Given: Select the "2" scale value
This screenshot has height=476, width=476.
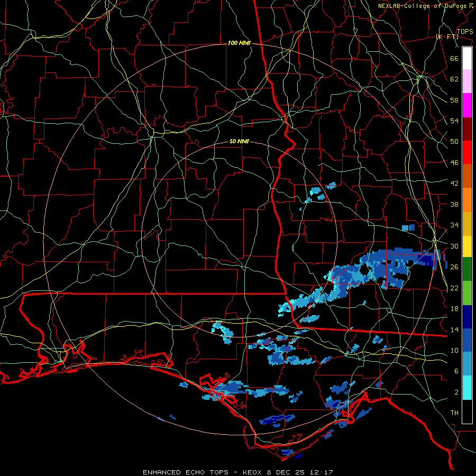Looking at the screenshot, I should [456, 392].
